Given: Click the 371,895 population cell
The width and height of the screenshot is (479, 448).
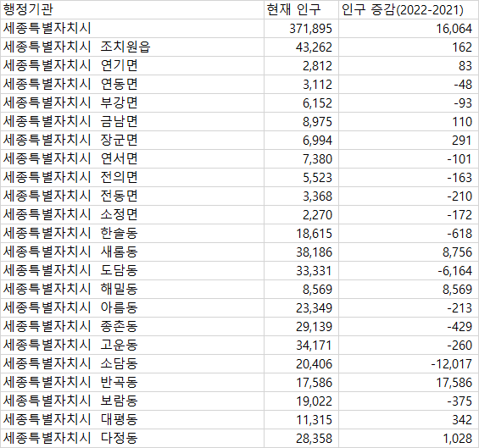Looking at the screenshot, I should click(x=301, y=29).
